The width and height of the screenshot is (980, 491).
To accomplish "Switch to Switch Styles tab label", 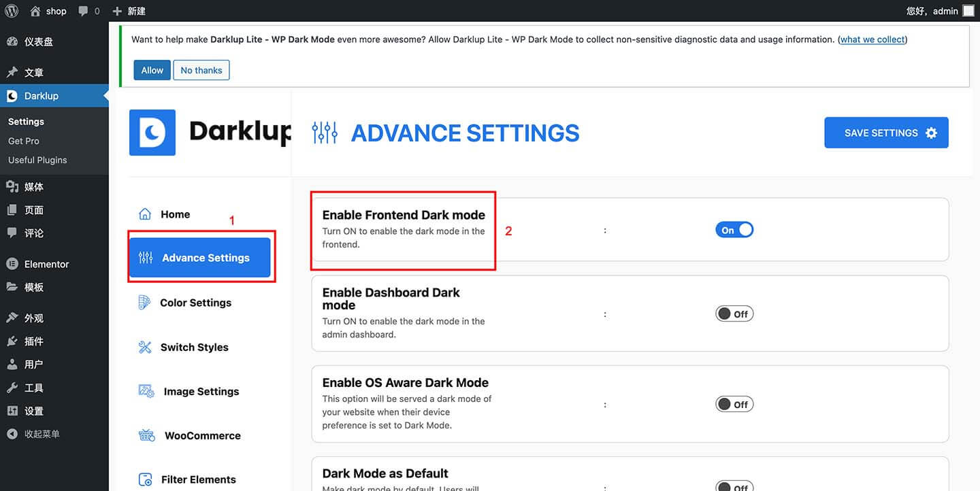I will pyautogui.click(x=194, y=347).
